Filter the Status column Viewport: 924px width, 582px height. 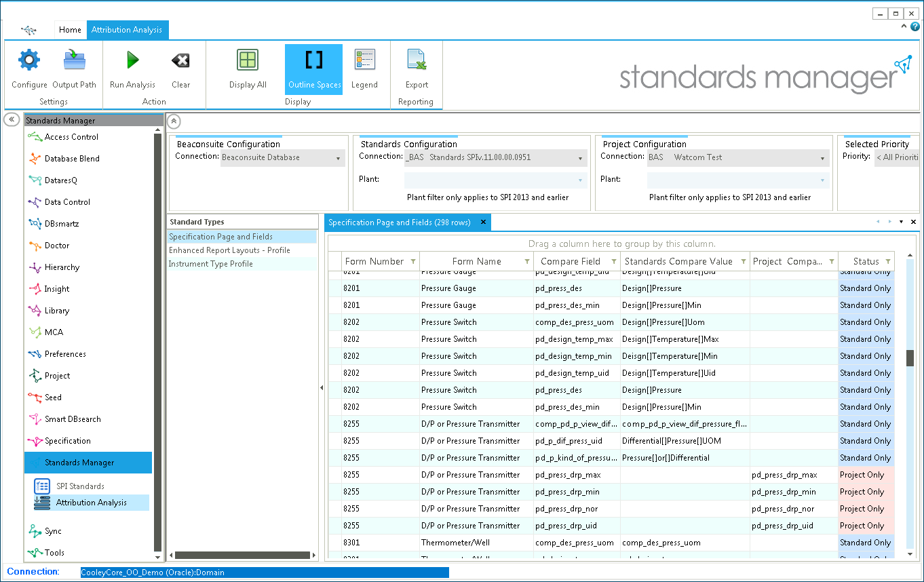click(x=889, y=262)
